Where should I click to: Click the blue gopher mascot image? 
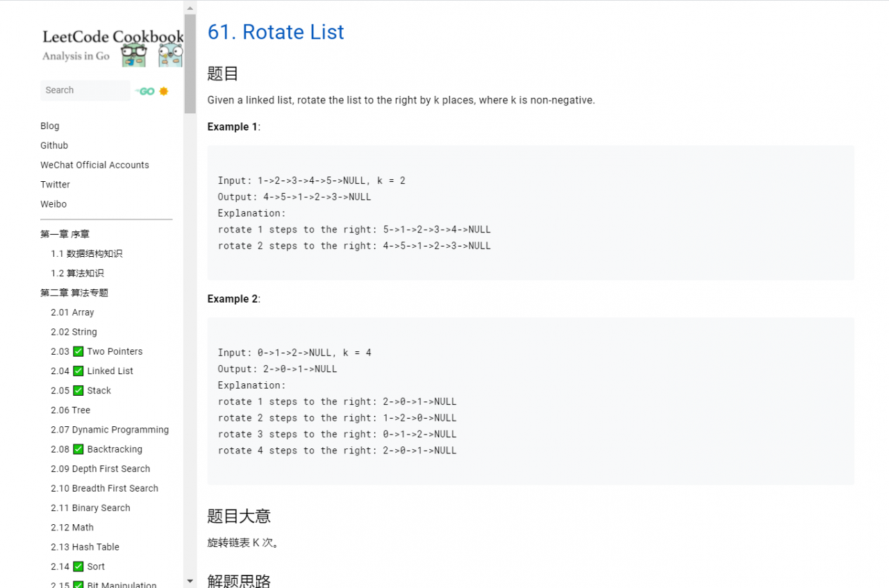coord(171,55)
